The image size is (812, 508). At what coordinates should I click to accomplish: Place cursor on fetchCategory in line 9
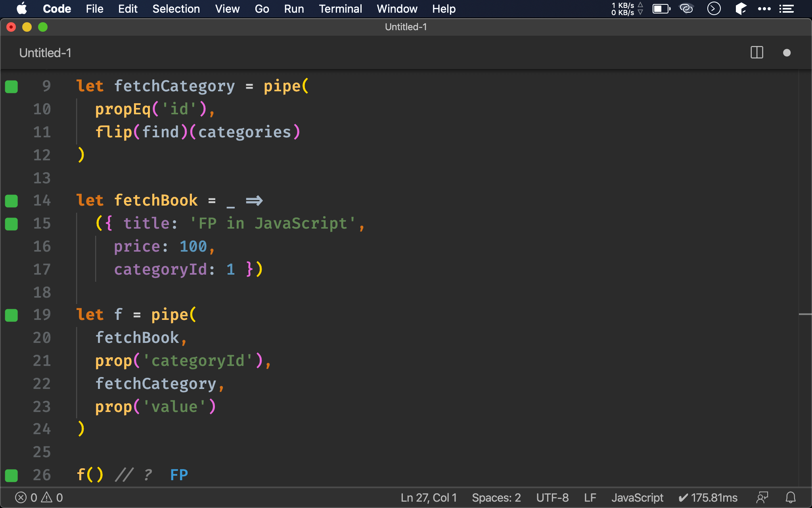coord(174,86)
